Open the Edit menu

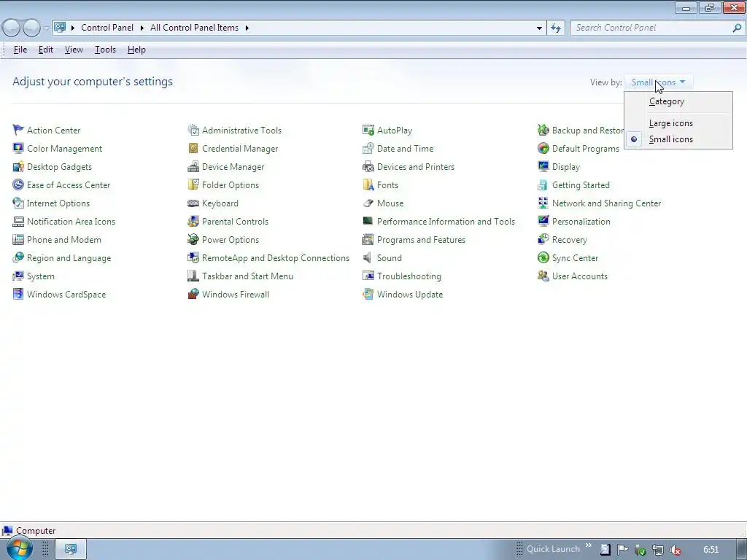(x=46, y=50)
